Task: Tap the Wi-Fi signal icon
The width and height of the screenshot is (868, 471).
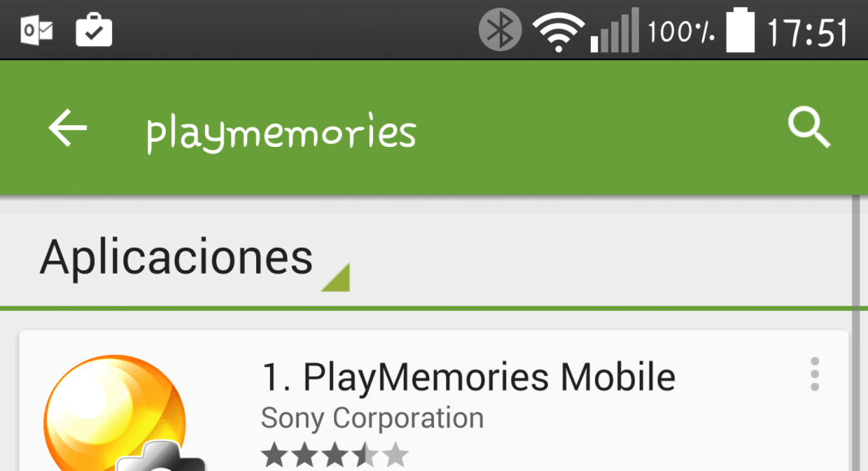Action: click(x=558, y=32)
